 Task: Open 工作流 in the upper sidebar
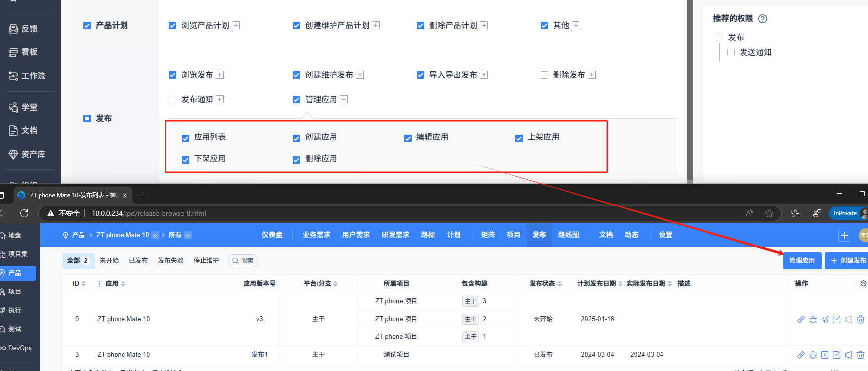click(27, 76)
